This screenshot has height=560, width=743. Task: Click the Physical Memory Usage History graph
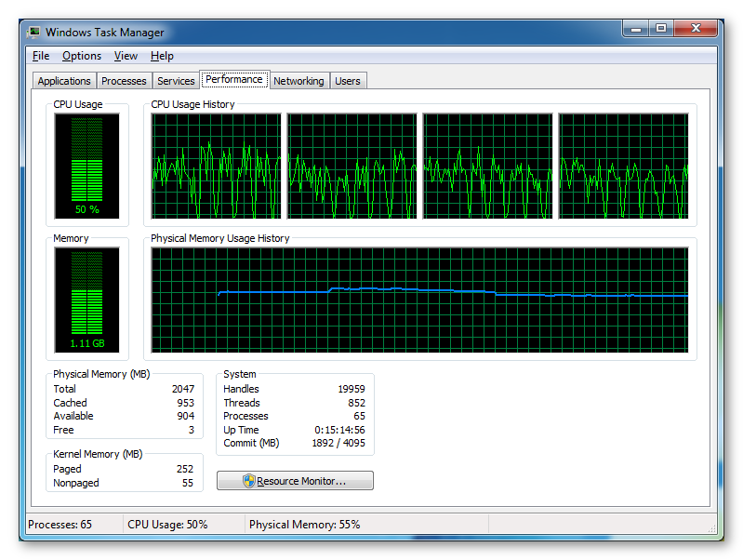pos(419,300)
